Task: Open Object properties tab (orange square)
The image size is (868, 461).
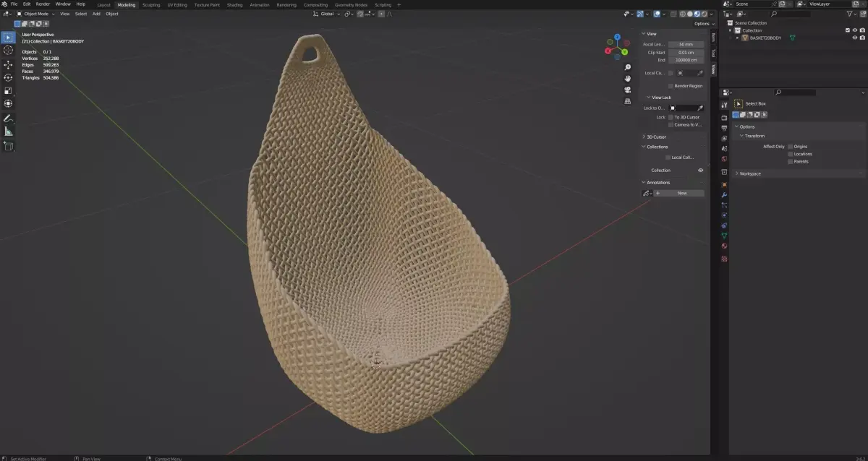Action: [x=724, y=184]
